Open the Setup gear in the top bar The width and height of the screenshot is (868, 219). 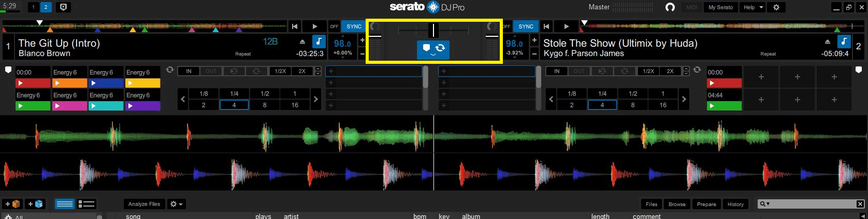(x=776, y=7)
